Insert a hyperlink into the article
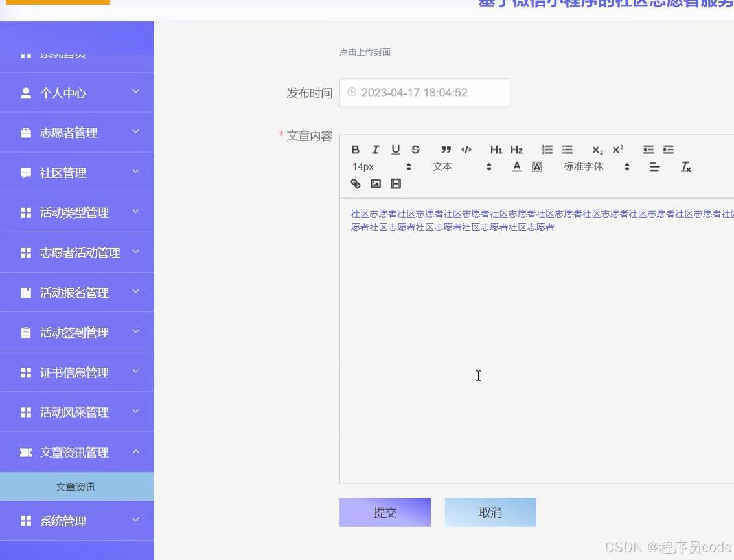This screenshot has width=734, height=560. 356,184
